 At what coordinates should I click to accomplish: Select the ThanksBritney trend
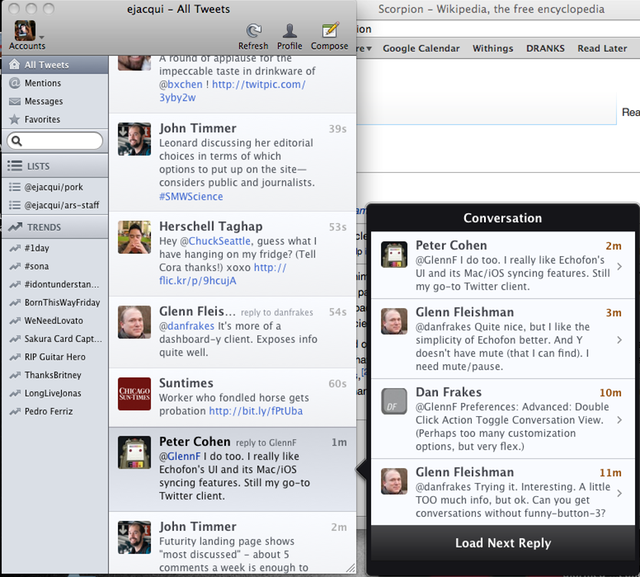[56, 375]
